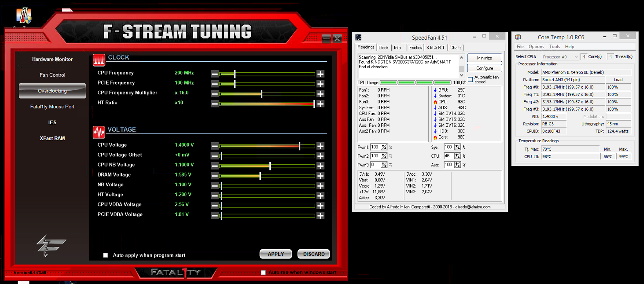Raise CPU Frequency Multiplier with plus button
The image size is (644, 284).
pos(320,94)
